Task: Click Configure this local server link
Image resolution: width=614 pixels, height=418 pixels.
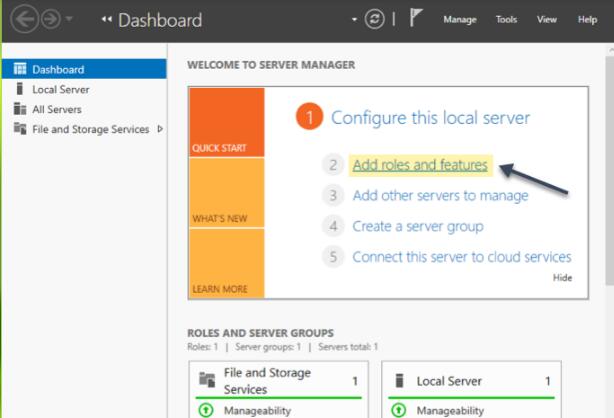Action: pos(430,118)
